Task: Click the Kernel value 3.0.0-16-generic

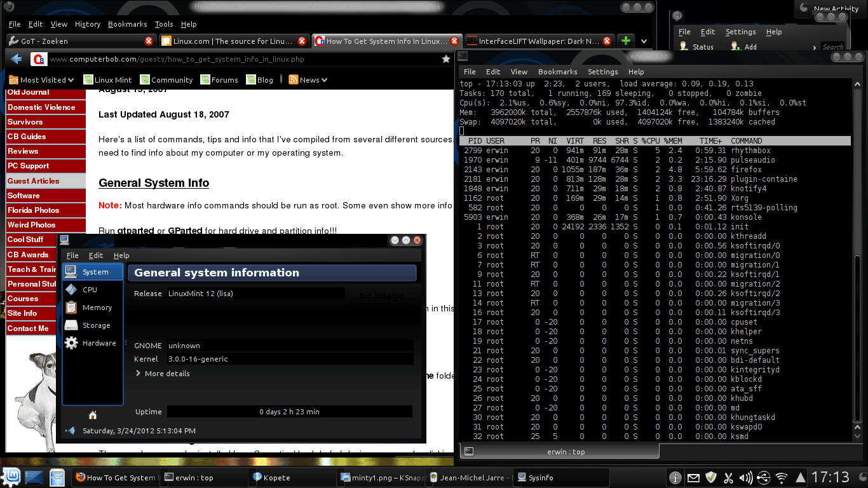Action: (x=290, y=359)
